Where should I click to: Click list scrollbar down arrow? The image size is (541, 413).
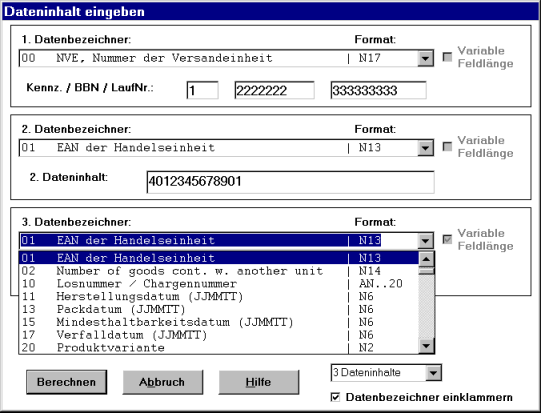pyautogui.click(x=426, y=346)
